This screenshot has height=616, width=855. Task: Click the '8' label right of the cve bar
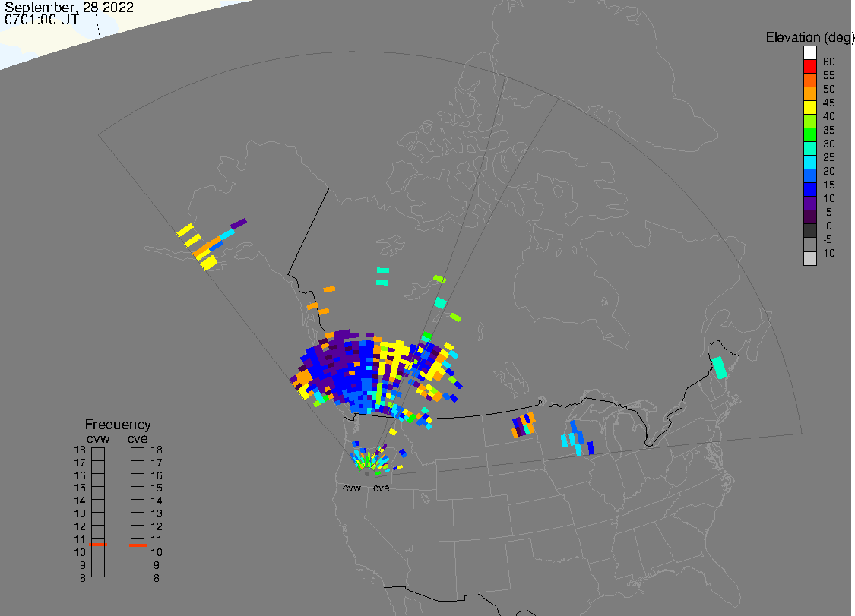(x=157, y=578)
